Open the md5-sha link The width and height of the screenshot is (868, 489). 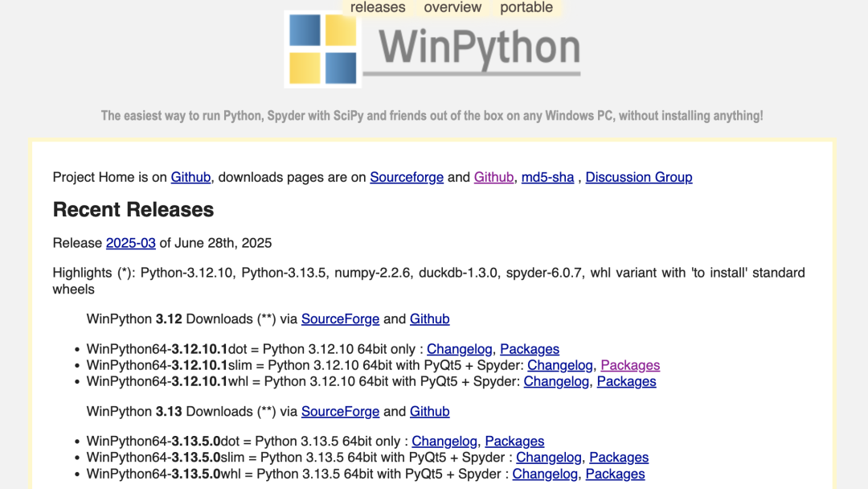[x=547, y=177]
